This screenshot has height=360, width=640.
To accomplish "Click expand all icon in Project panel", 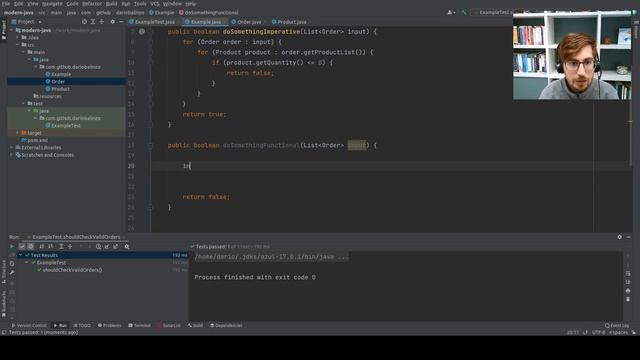I will click(x=93, y=22).
